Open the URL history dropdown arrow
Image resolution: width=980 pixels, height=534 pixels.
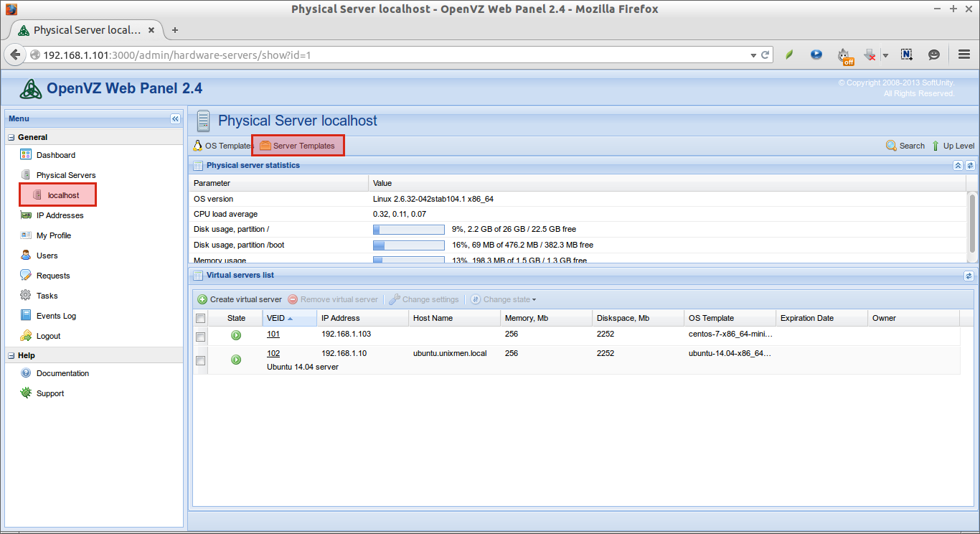(753, 55)
